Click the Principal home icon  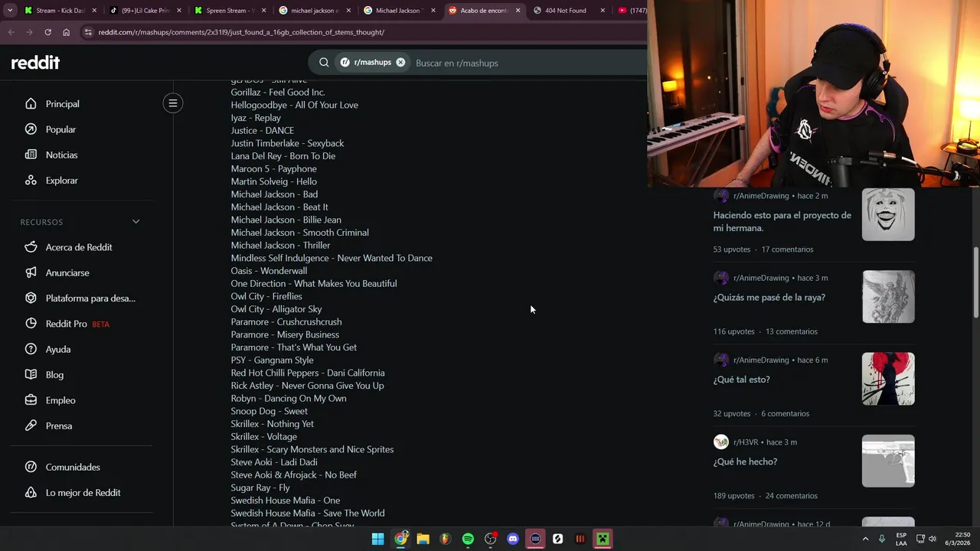pyautogui.click(x=31, y=104)
